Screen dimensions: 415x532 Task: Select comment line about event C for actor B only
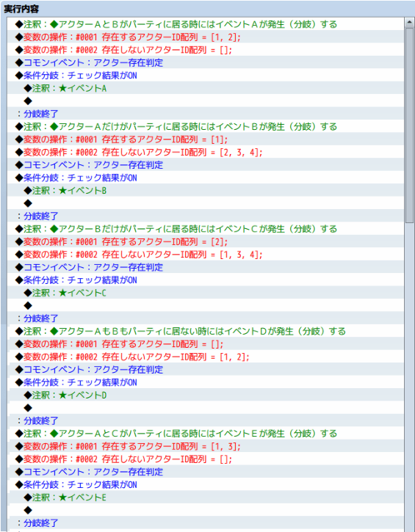point(206,229)
